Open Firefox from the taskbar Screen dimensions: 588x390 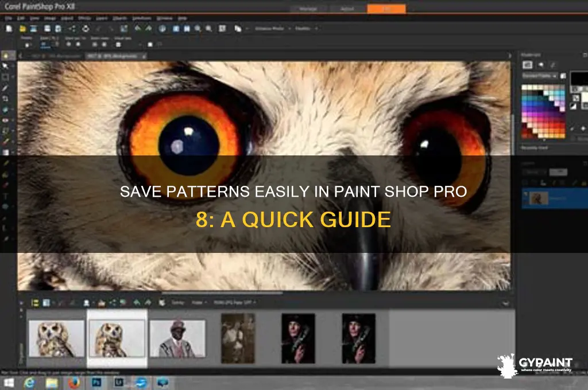tap(74, 383)
